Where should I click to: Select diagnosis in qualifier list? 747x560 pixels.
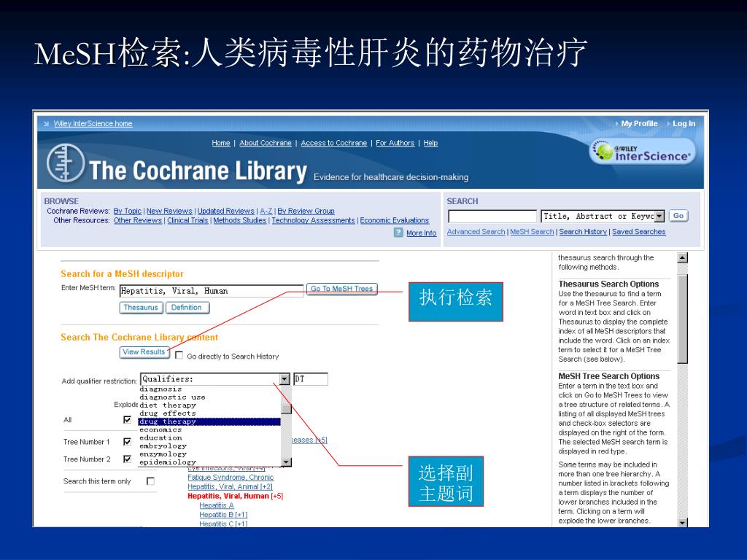click(209, 389)
